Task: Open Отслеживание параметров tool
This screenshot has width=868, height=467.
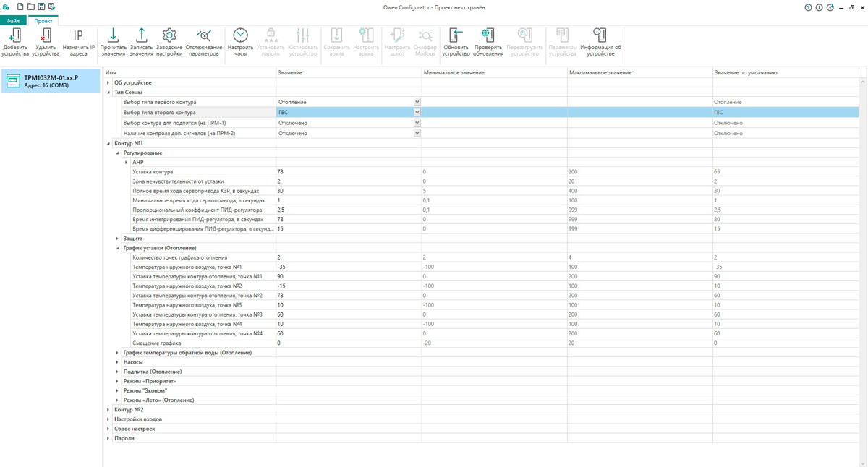Action: pos(203,36)
